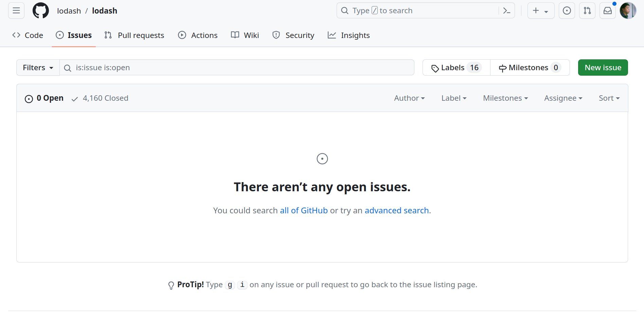
Task: Go to the GitHub homepage logo
Action: click(x=41, y=11)
